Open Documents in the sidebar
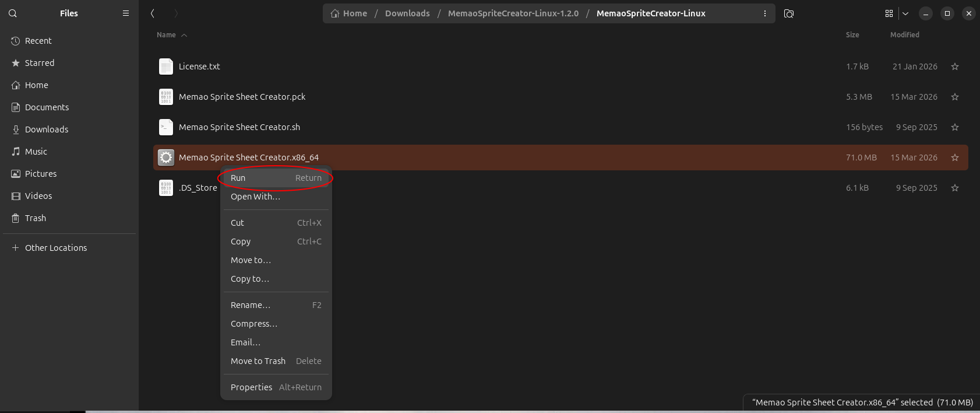 pyautogui.click(x=69, y=107)
